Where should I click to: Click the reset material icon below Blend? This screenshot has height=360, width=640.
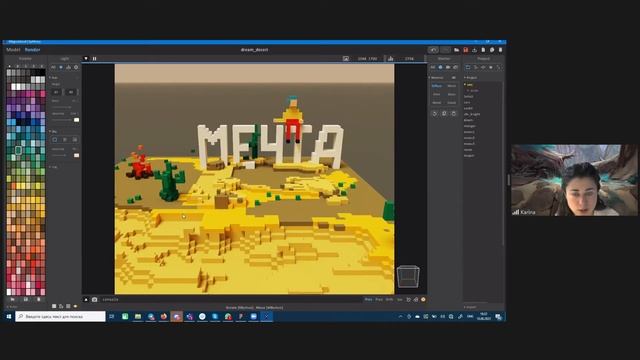435,113
